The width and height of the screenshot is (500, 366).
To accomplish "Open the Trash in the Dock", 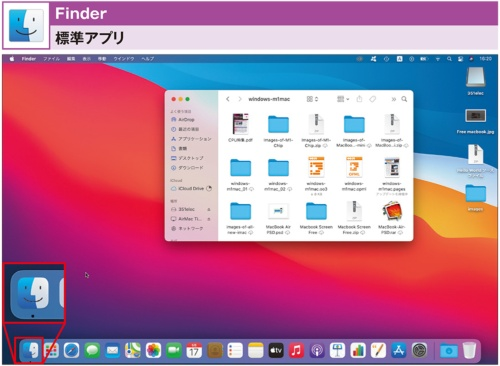I will (x=469, y=350).
